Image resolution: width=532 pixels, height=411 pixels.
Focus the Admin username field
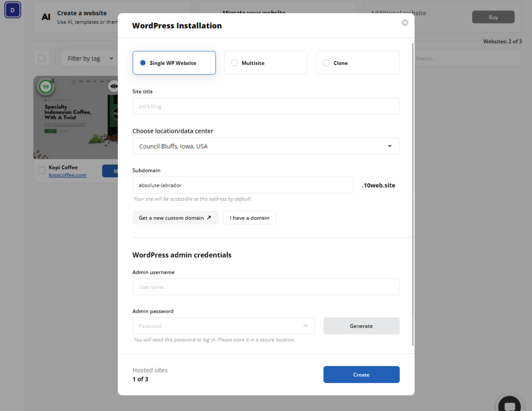[x=265, y=287]
